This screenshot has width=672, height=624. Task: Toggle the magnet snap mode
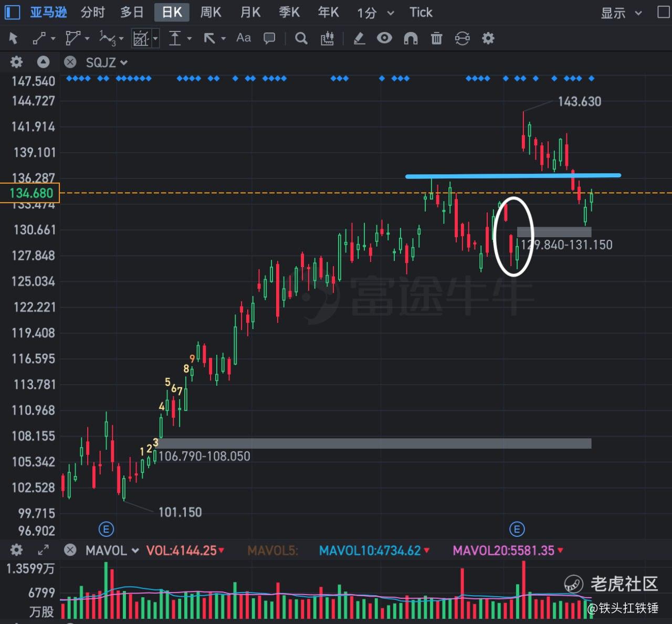(x=411, y=38)
